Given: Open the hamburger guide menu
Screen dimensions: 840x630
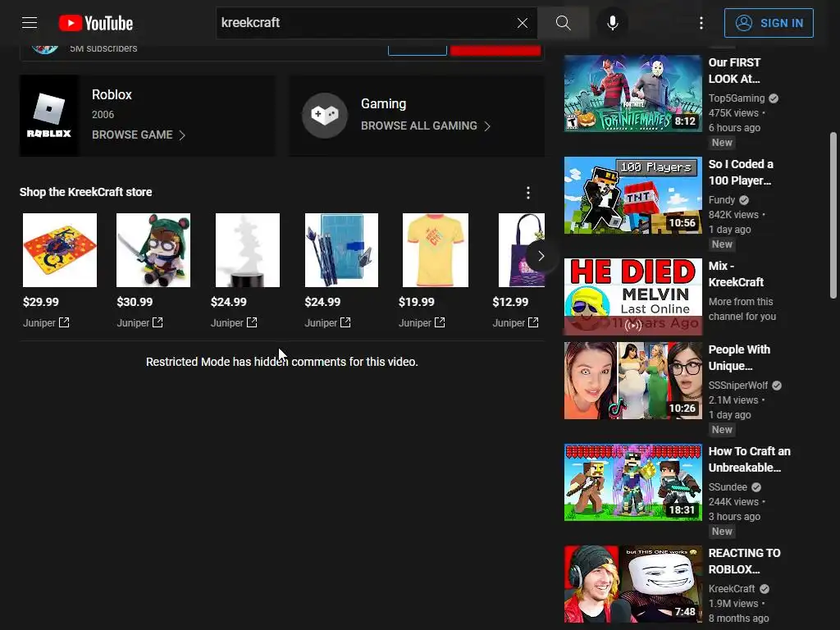Looking at the screenshot, I should 30,22.
